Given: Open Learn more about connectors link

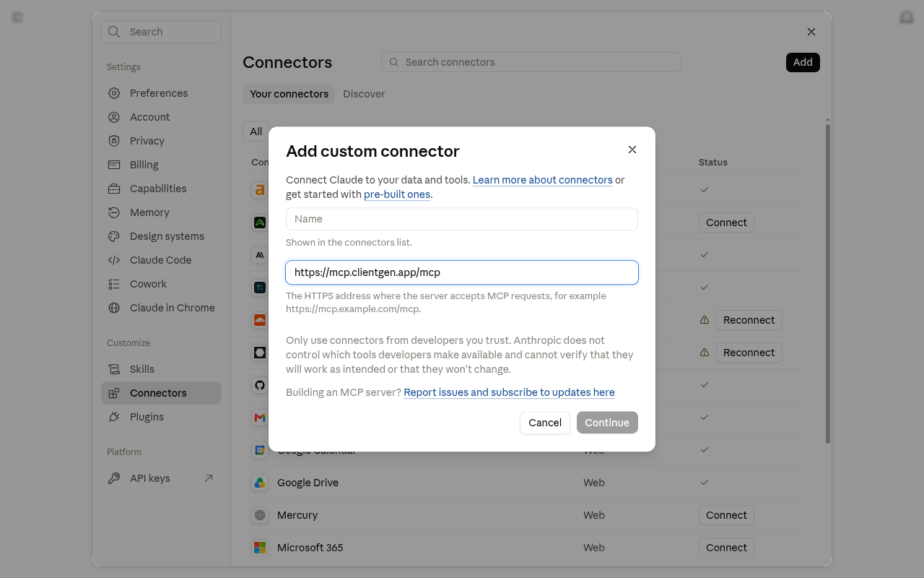Looking at the screenshot, I should click(x=543, y=180).
